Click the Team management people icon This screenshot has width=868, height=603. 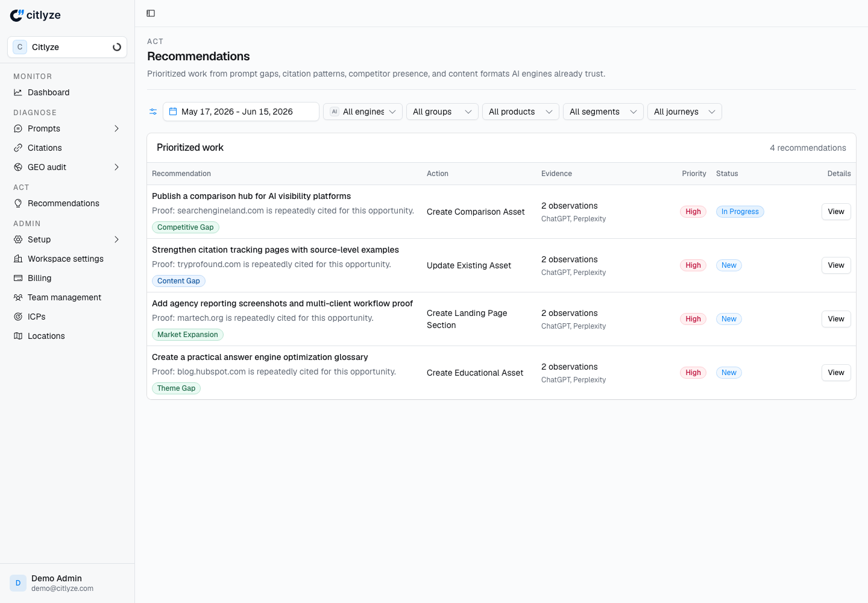tap(18, 297)
